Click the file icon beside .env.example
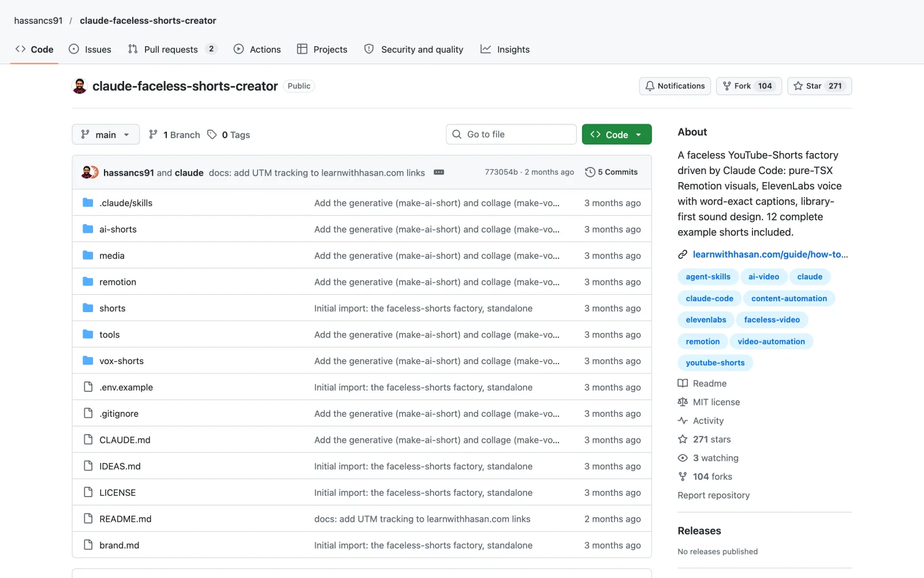This screenshot has width=924, height=578. [88, 387]
